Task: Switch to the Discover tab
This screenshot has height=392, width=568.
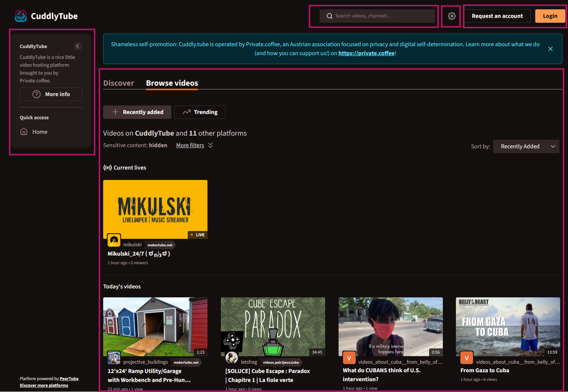Action: tap(118, 83)
